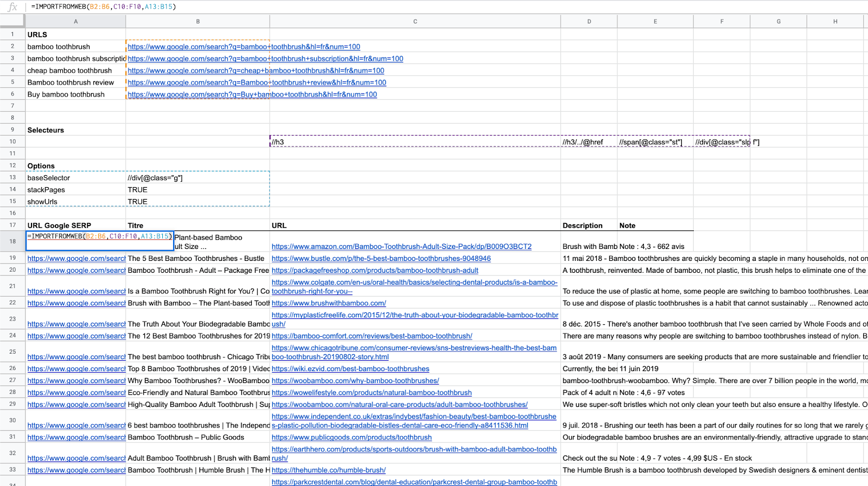Image resolution: width=868 pixels, height=486 pixels.
Task: Click the IMPORTFROMWEB formula cell A18
Action: pyautogui.click(x=100, y=241)
